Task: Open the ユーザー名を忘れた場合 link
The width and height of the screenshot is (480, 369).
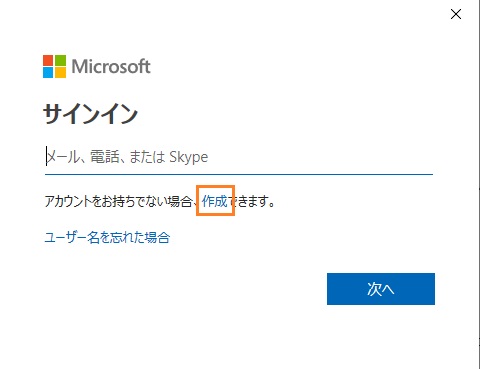Action: (x=107, y=237)
